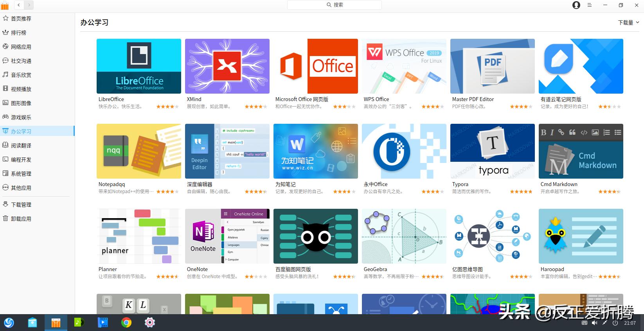Click the 21:07 clock in system tray
644x331 pixels.
point(630,323)
